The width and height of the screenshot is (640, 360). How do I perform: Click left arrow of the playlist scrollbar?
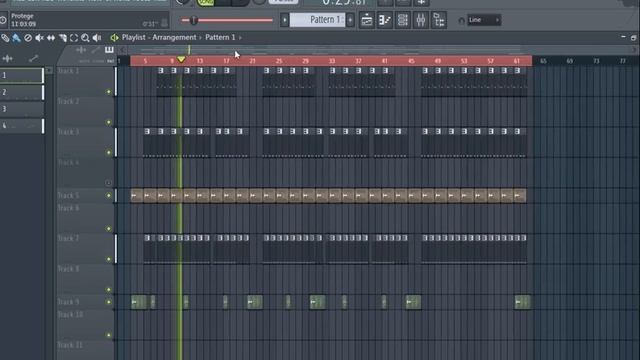[122, 50]
